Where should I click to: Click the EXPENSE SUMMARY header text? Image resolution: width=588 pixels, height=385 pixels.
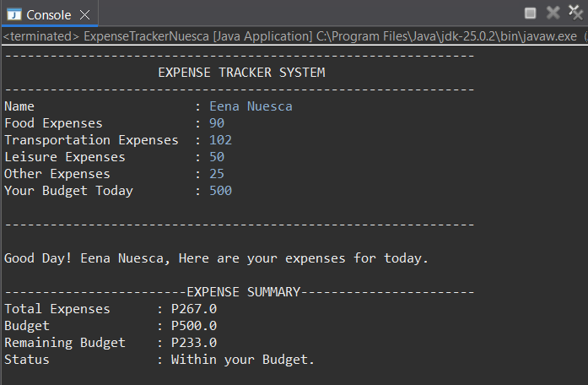(243, 292)
